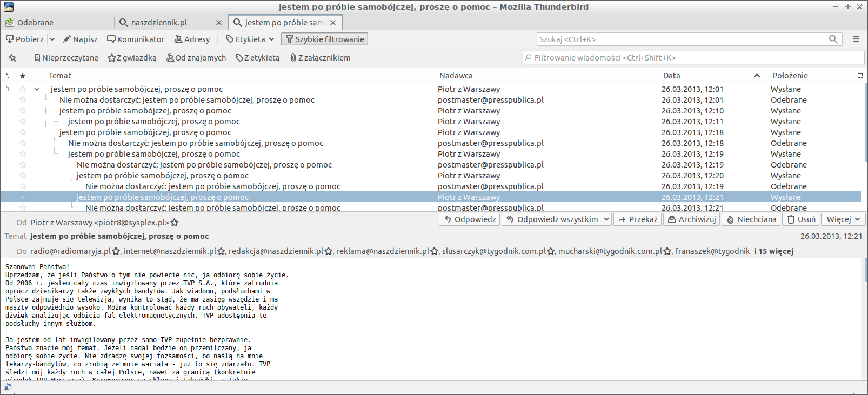This screenshot has height=395, width=868.
Task: Star the slusarczyk@tygodnik.com.pl recipient
Action: point(551,251)
